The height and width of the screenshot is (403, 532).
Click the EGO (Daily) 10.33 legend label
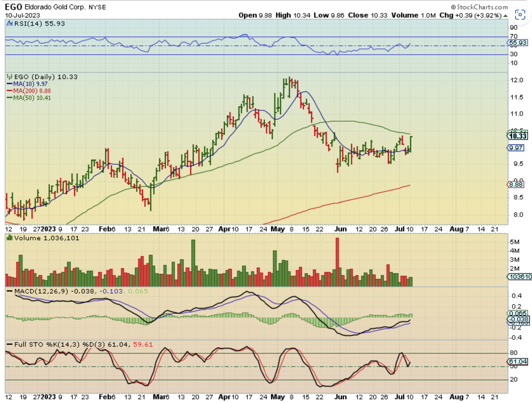pyautogui.click(x=46, y=77)
